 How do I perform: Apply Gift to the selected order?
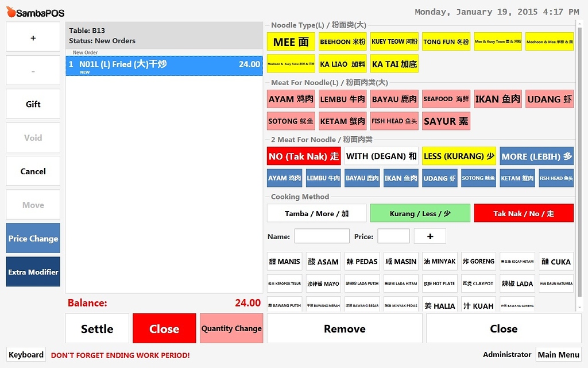point(32,103)
